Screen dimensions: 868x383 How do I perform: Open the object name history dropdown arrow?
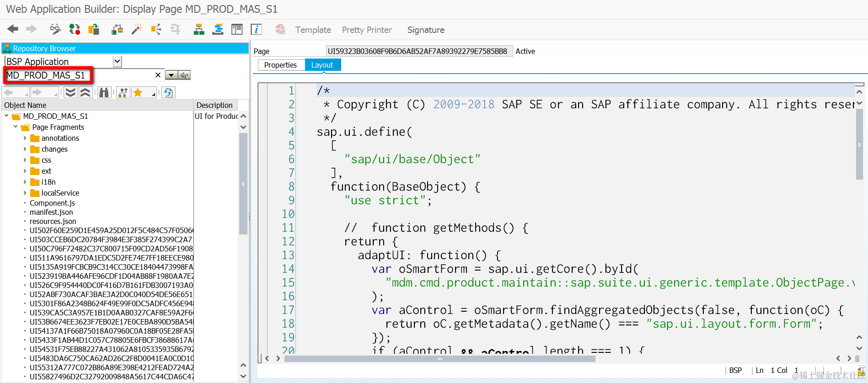tap(171, 75)
